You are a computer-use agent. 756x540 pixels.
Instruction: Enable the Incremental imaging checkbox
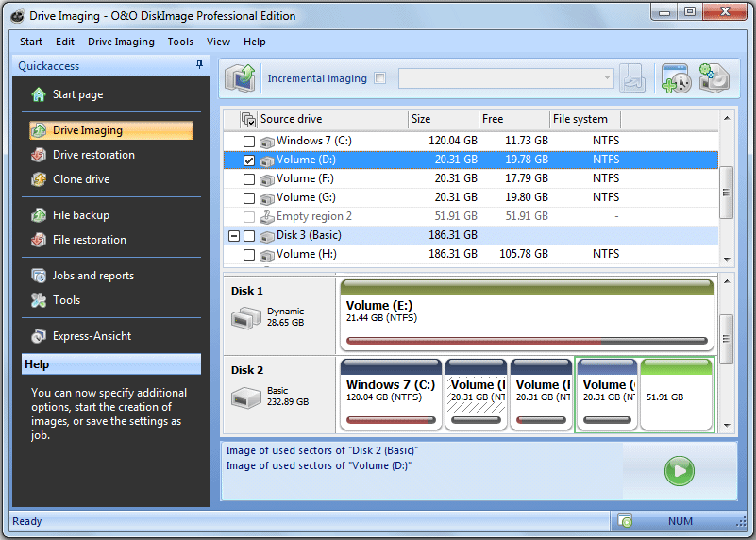pos(380,78)
